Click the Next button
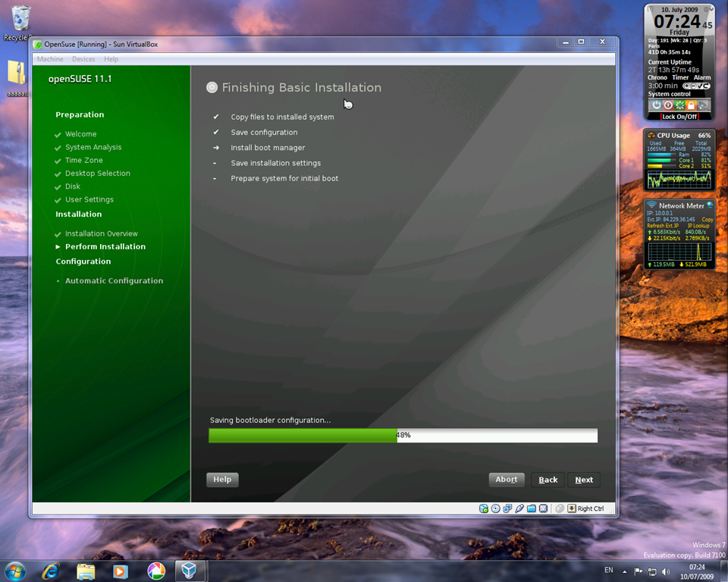The height and width of the screenshot is (582, 728). [584, 480]
